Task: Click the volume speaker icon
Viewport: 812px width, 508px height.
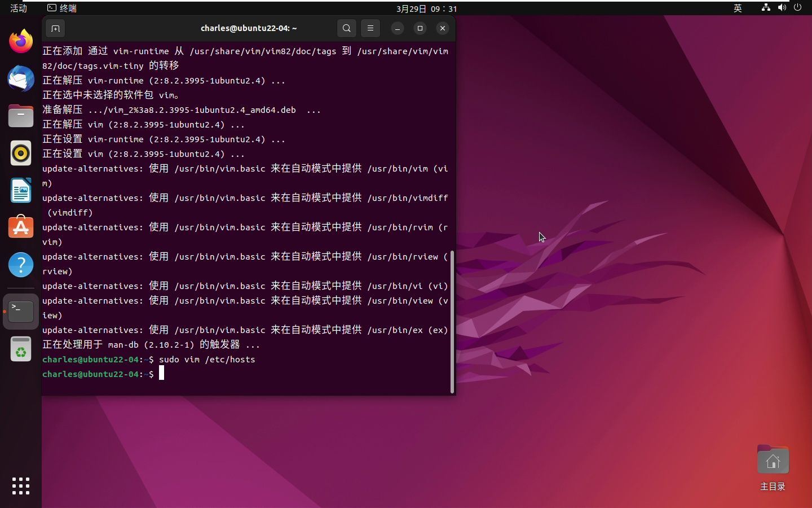Action: point(782,8)
